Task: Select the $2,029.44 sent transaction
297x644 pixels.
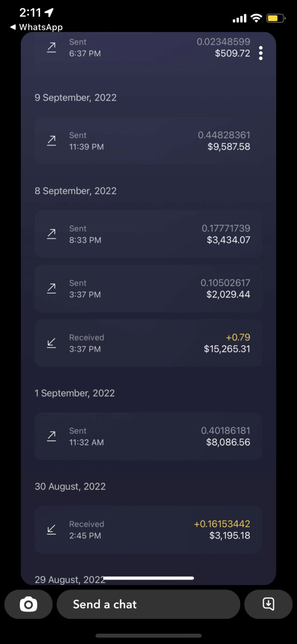Action: tap(148, 289)
